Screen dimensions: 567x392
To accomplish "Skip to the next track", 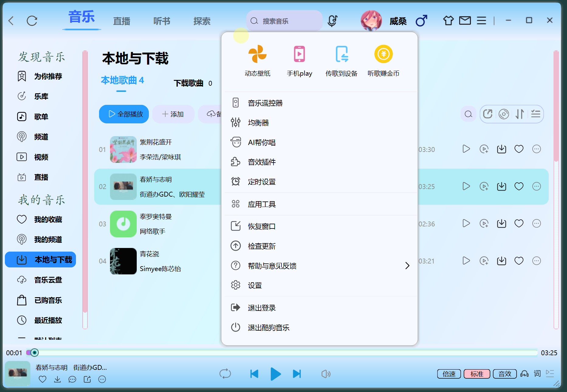I will coord(297,374).
